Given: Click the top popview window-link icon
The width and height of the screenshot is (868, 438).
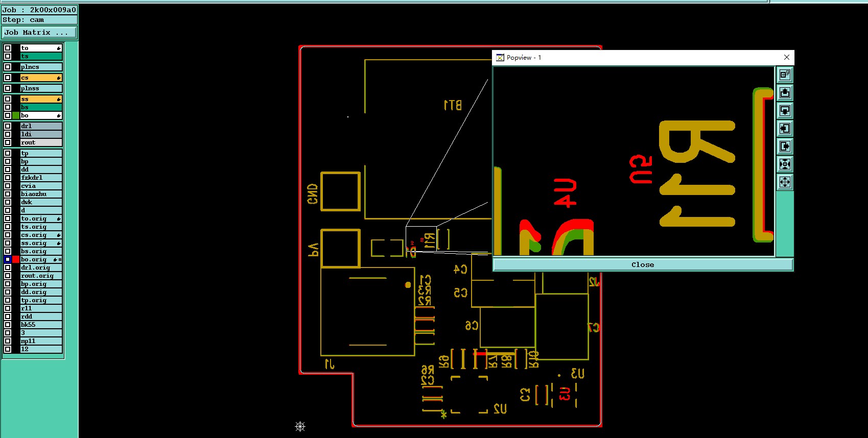Looking at the screenshot, I should click(x=785, y=75).
